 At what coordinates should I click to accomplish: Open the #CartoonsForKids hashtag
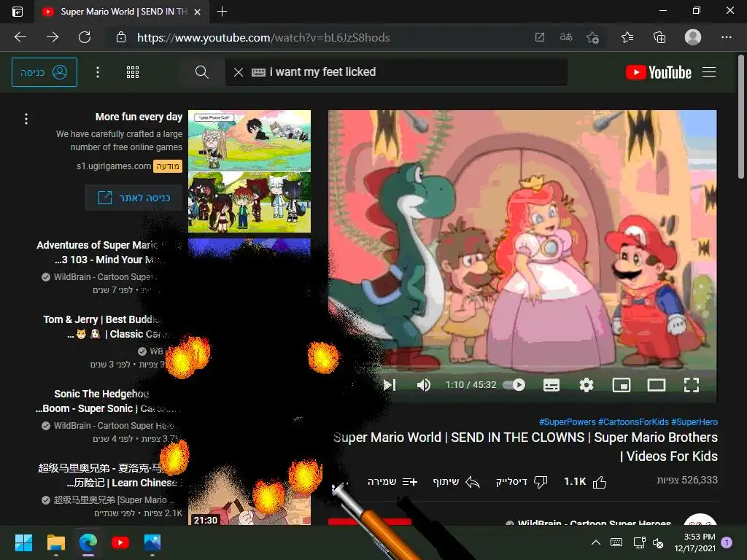click(x=633, y=422)
